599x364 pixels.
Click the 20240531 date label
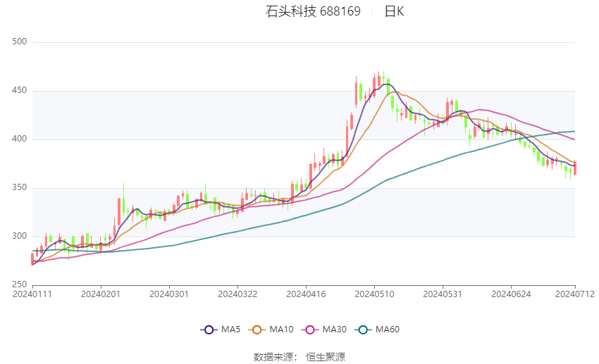click(443, 294)
